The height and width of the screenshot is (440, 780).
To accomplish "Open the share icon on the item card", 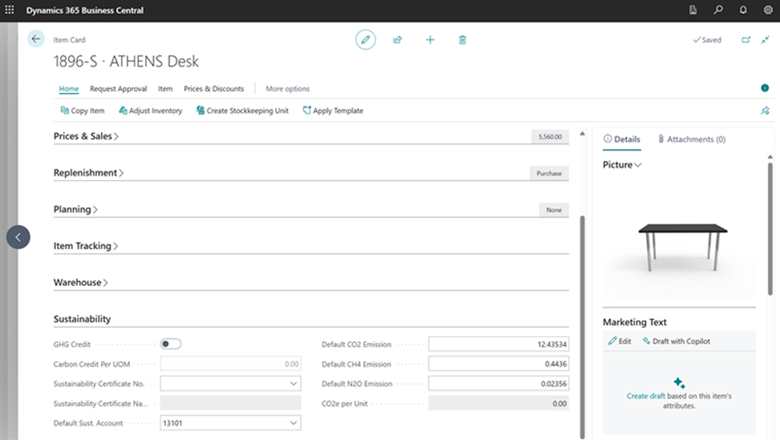I will 397,40.
